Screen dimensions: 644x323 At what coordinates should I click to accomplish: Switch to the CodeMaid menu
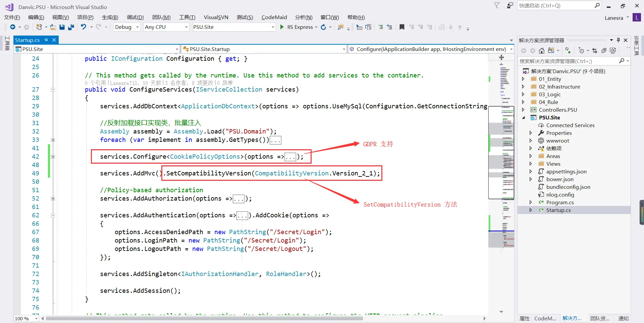pos(274,17)
